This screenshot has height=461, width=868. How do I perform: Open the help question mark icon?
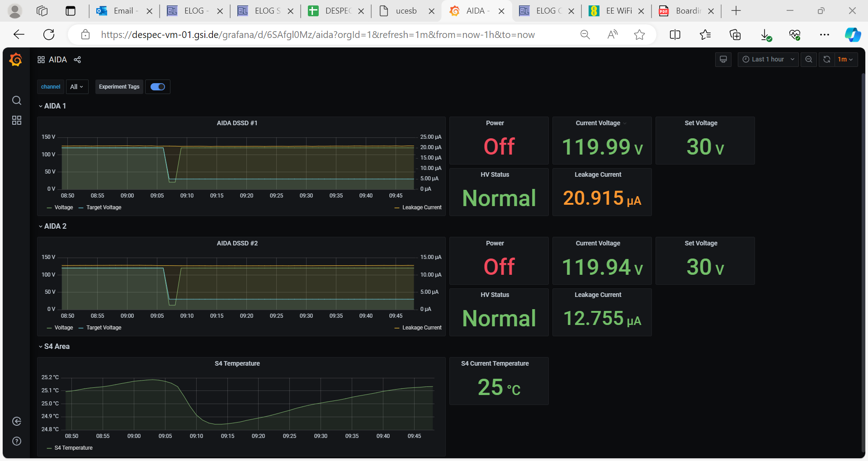point(17,441)
